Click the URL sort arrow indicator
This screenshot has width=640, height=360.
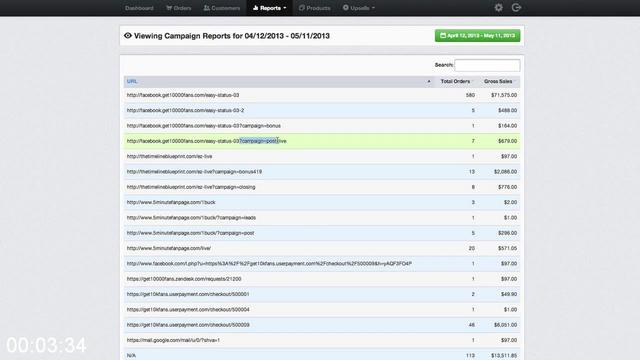tap(429, 82)
